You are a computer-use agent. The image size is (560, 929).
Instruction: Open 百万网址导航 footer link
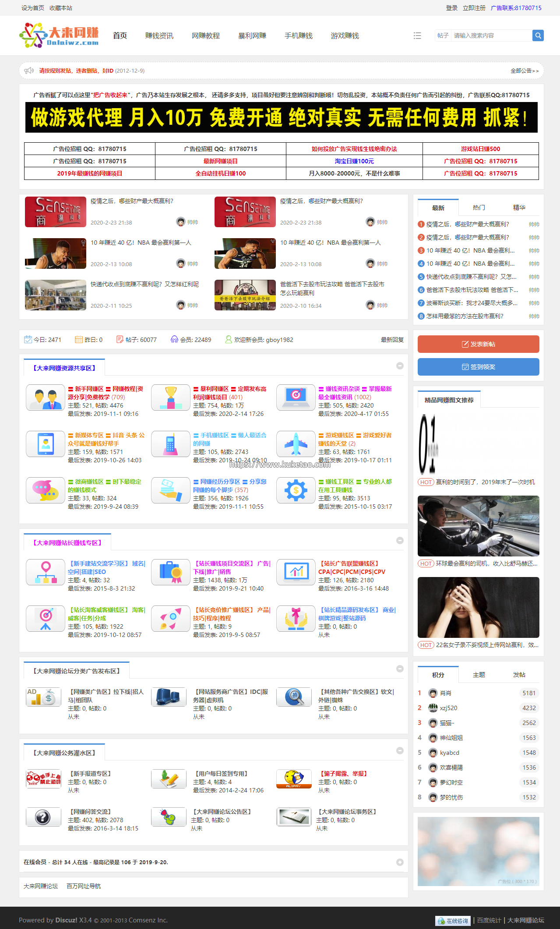[x=84, y=886]
